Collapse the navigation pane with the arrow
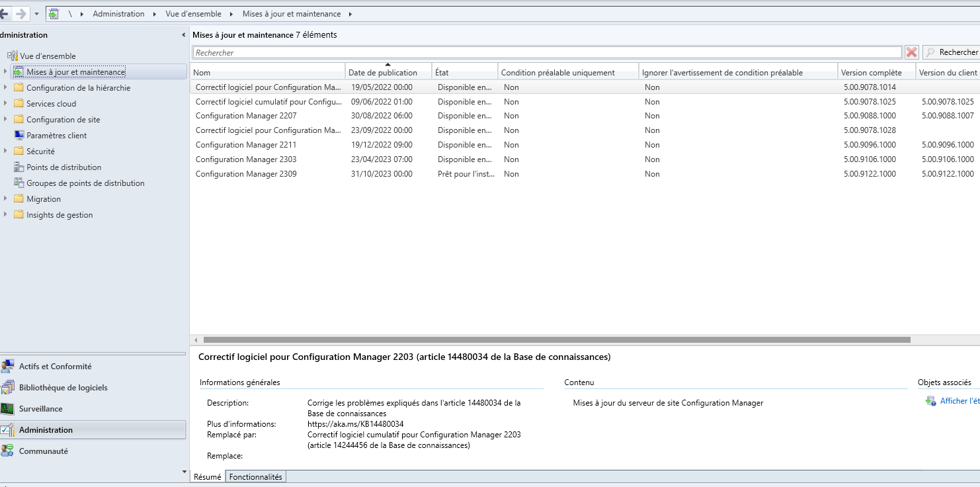Screen dimensions: 980x487 [x=183, y=35]
